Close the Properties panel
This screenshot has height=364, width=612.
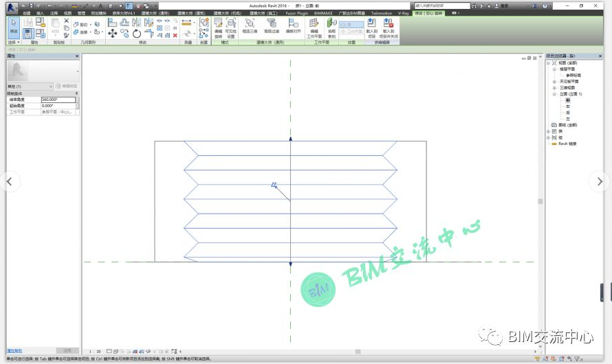click(77, 56)
